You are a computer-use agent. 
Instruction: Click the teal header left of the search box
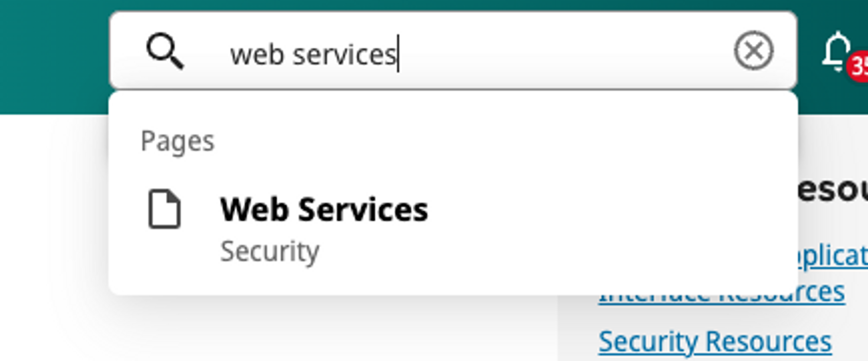pyautogui.click(x=52, y=56)
